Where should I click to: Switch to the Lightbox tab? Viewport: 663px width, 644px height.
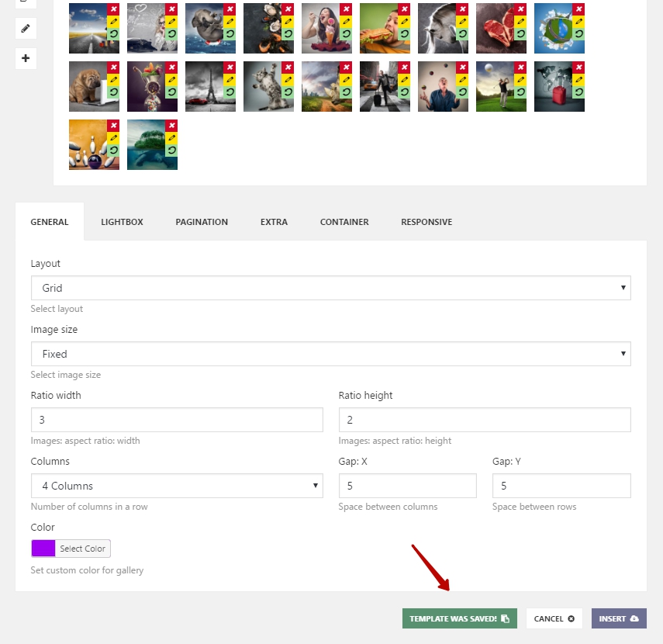tap(122, 222)
